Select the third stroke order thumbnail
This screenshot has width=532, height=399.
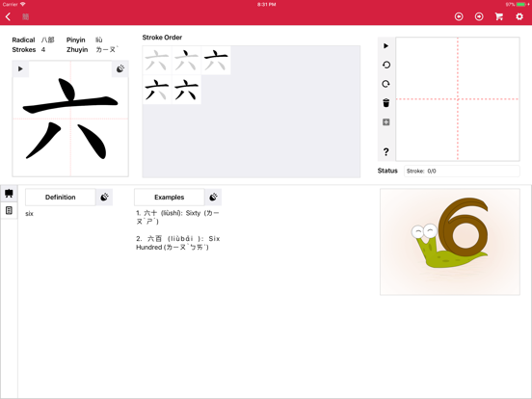[x=216, y=61]
